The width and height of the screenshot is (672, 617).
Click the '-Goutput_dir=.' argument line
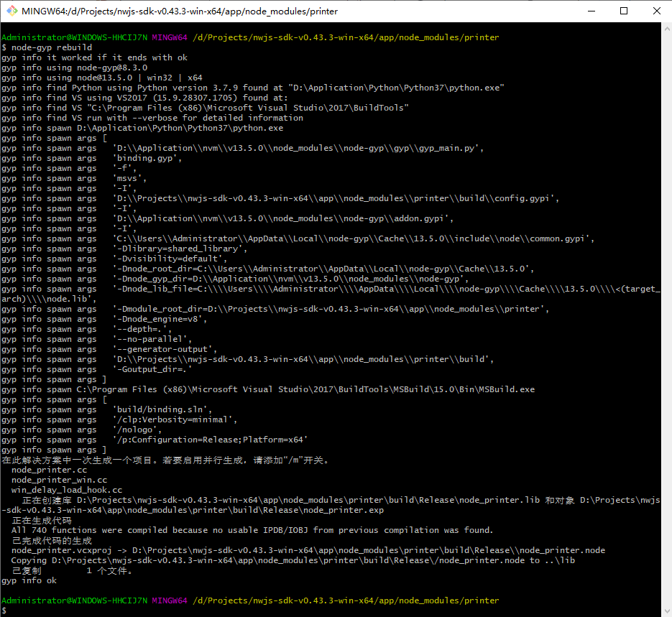click(x=97, y=369)
